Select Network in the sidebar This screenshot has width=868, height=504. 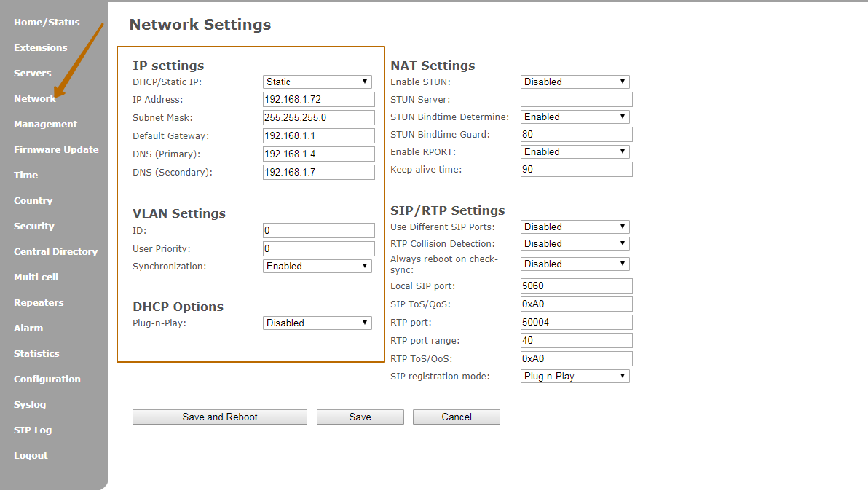34,98
